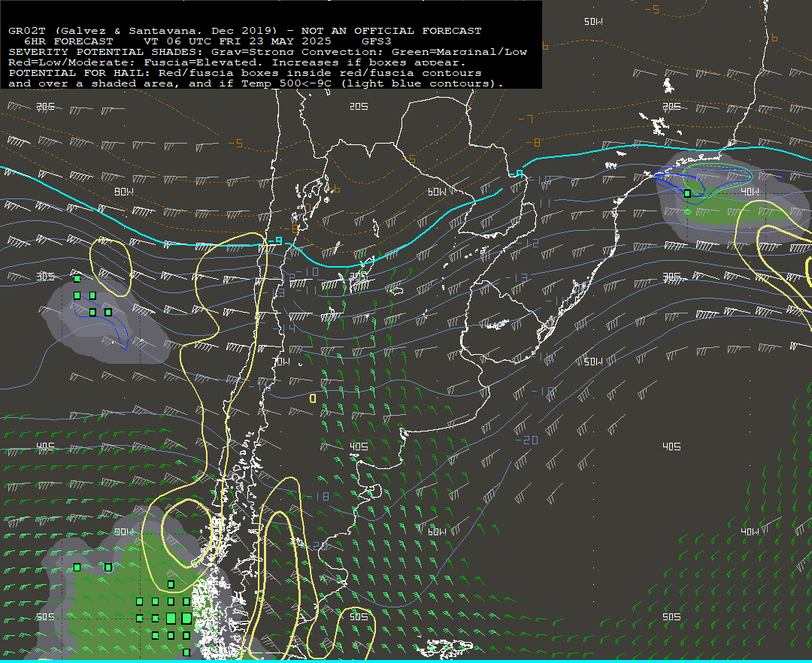Click small green circle below eastern green box
The image size is (812, 663).
(688, 212)
